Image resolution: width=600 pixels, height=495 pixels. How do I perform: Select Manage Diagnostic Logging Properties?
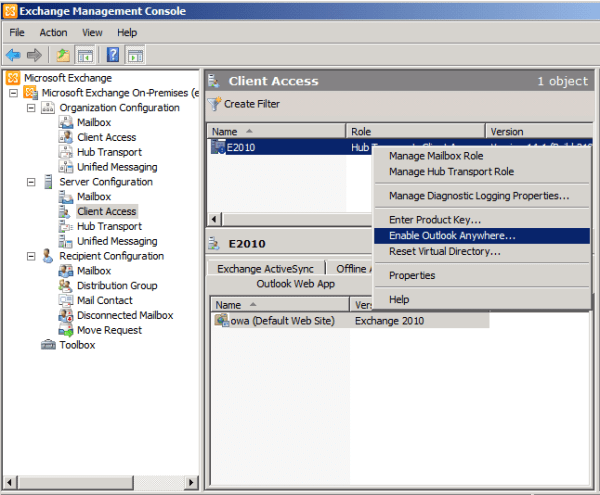click(x=482, y=196)
